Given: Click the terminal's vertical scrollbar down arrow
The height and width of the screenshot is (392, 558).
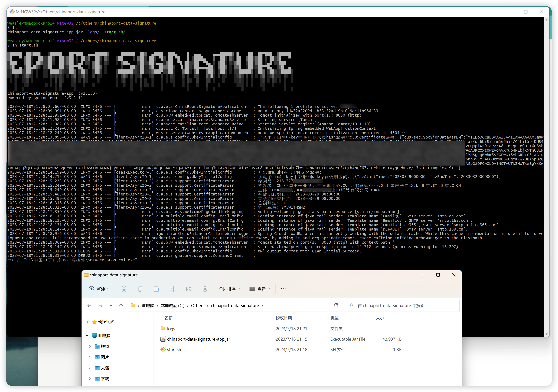Looking at the screenshot, I should pyautogui.click(x=546, y=334).
